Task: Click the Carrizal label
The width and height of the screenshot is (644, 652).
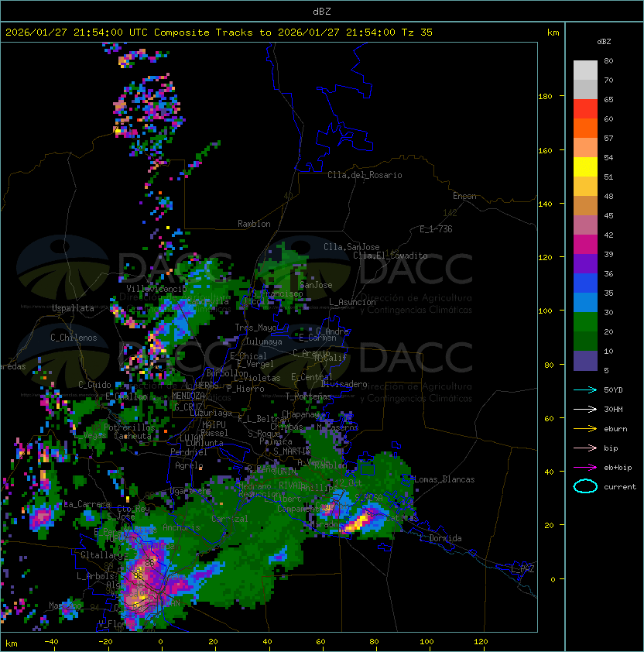Action: click(229, 519)
